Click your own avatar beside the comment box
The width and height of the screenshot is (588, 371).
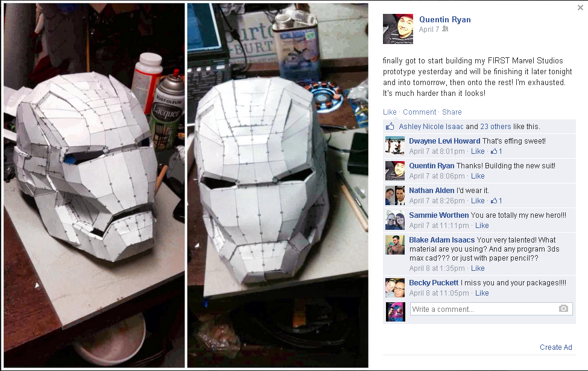tap(396, 312)
